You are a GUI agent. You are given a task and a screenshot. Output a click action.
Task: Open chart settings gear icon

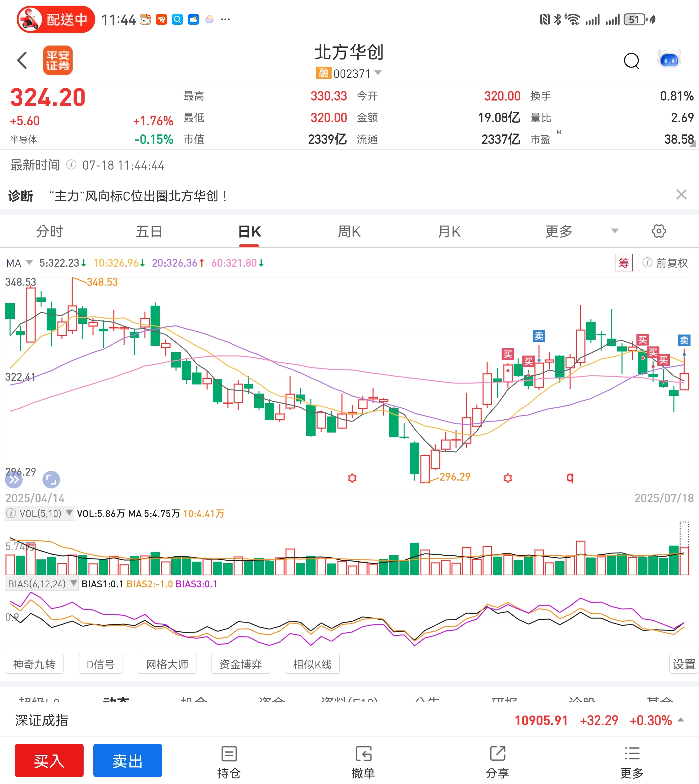pos(659,231)
